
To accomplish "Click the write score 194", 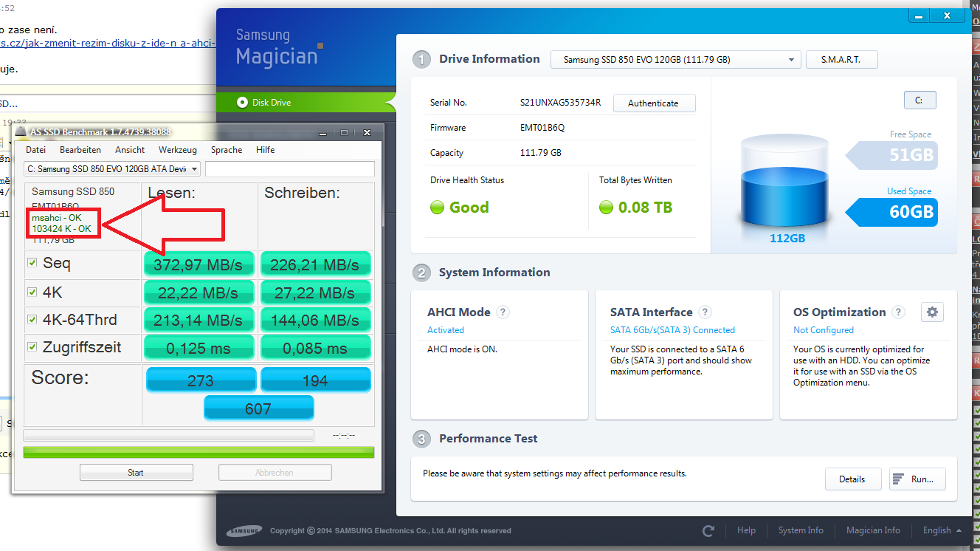I will (x=315, y=380).
